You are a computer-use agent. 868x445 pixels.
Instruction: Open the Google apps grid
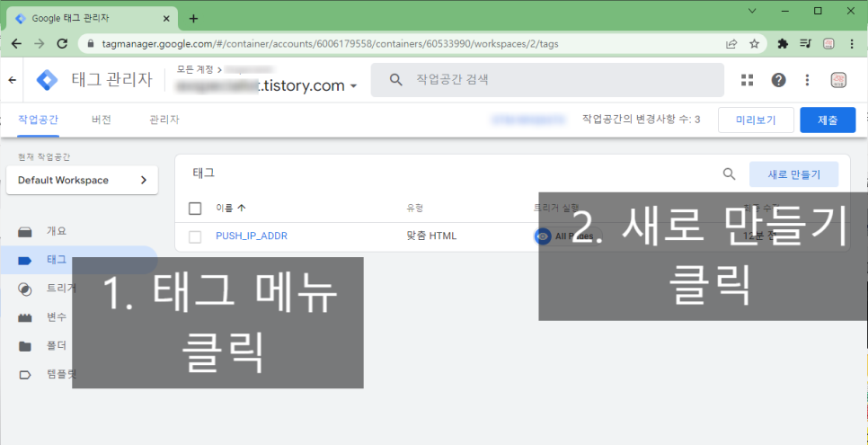point(748,80)
